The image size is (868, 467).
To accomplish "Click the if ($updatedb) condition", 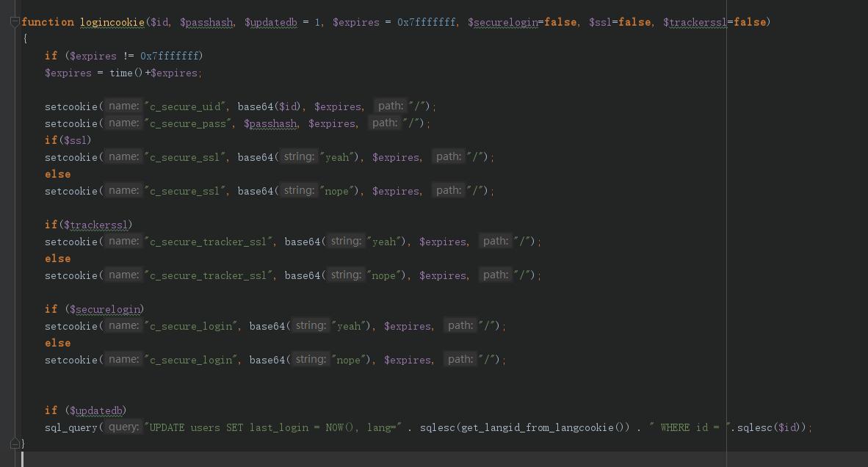I will (x=86, y=410).
